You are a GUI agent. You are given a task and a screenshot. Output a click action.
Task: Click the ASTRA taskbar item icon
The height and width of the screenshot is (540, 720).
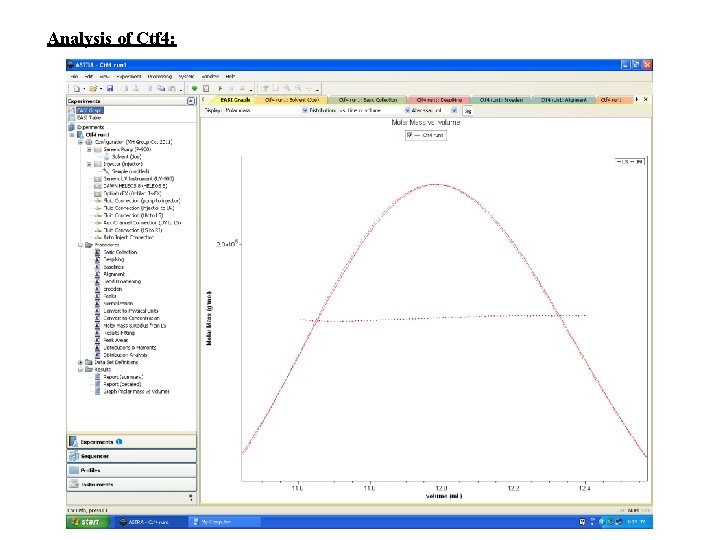123,522
